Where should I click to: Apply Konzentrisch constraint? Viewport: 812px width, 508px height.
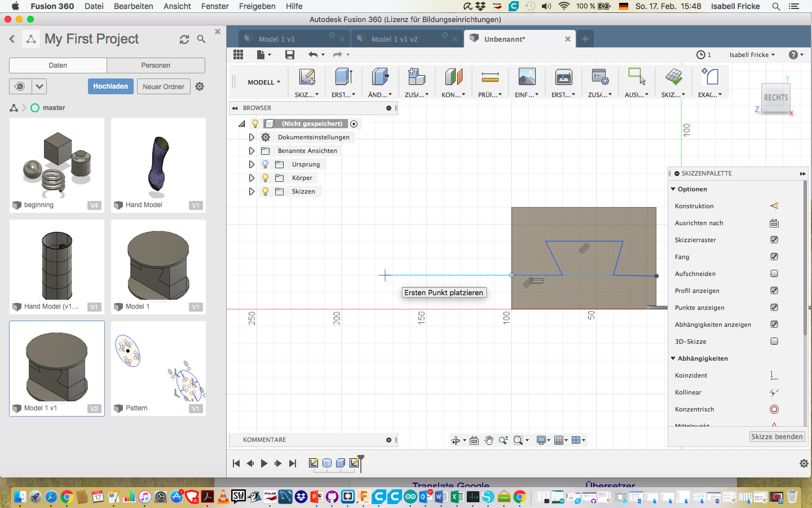774,409
